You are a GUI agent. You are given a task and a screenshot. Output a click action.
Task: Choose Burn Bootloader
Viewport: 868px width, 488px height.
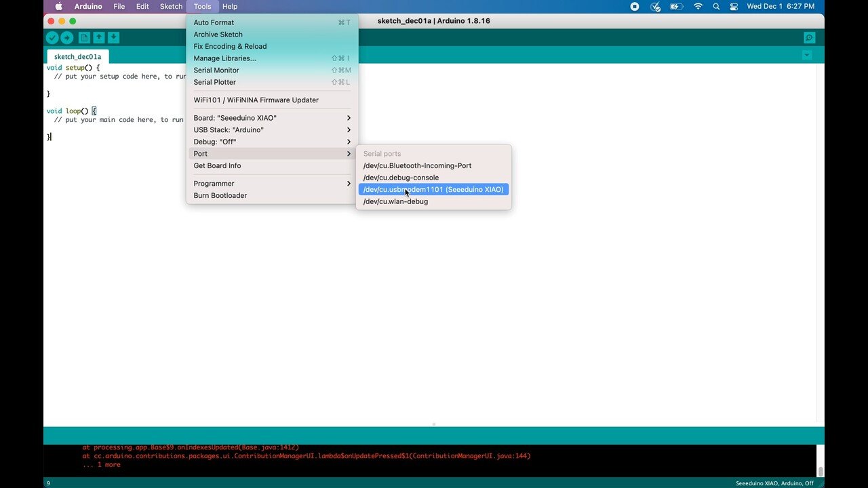272,196
